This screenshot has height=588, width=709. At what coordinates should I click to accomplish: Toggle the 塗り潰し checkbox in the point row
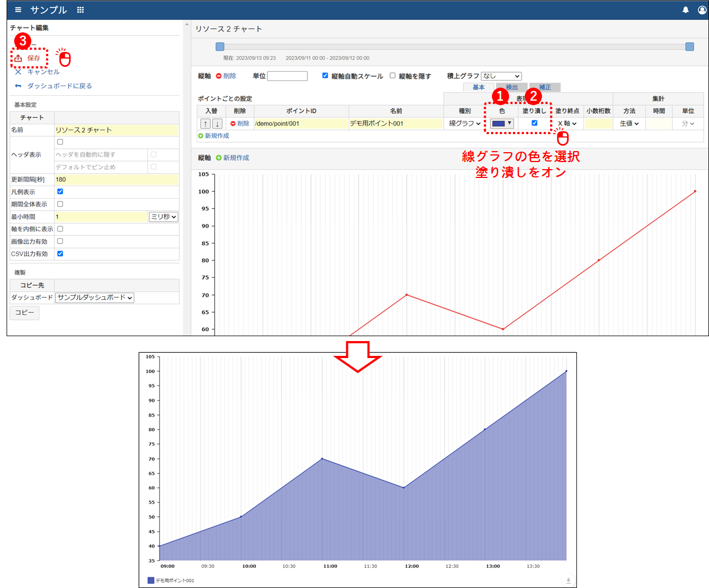tap(535, 123)
